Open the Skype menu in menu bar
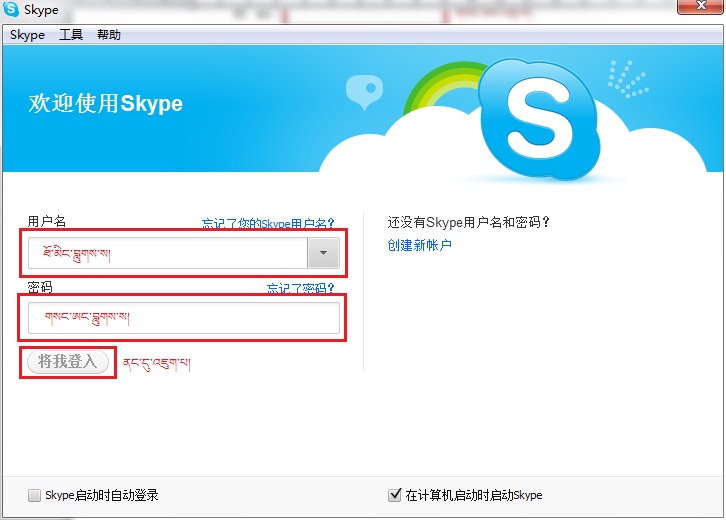 pyautogui.click(x=27, y=35)
